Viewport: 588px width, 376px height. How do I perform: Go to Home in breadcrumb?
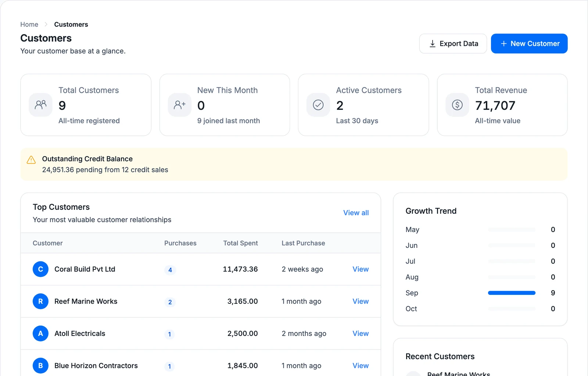pyautogui.click(x=29, y=24)
